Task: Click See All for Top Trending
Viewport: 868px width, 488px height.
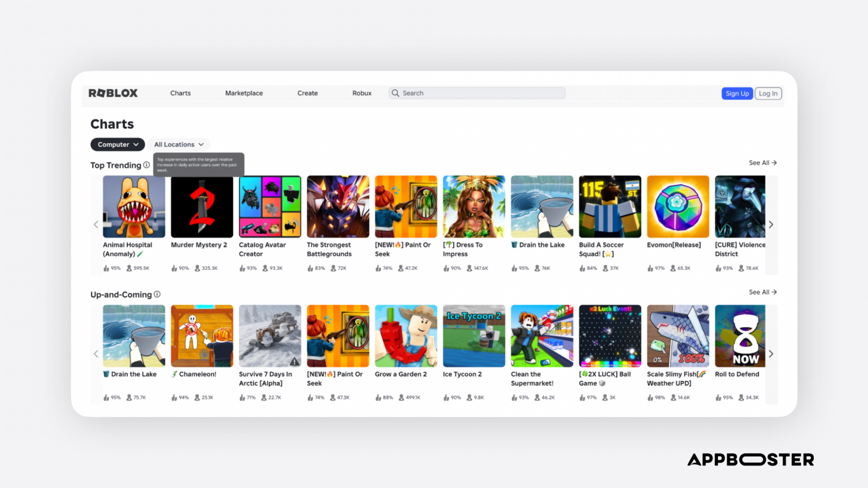Action: click(x=763, y=163)
